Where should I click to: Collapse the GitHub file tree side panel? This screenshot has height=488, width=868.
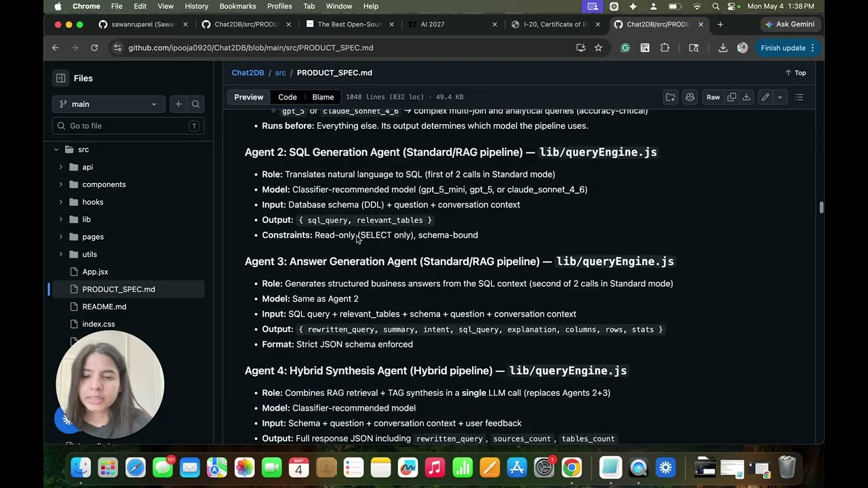[x=60, y=78]
